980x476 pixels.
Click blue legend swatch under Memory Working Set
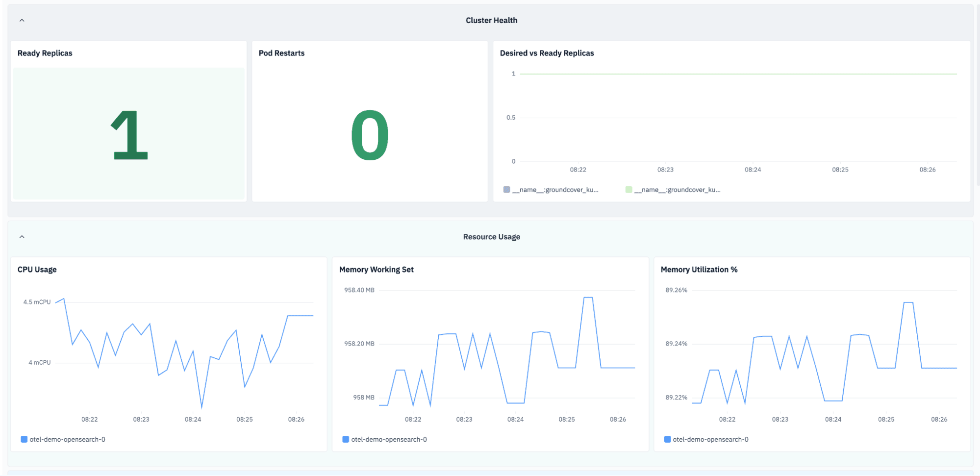346,439
